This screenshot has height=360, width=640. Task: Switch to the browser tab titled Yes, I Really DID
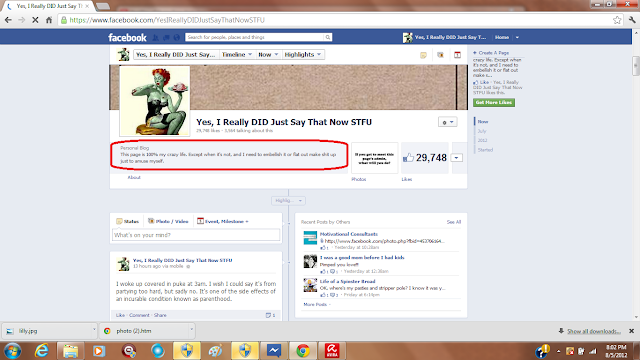(48, 6)
